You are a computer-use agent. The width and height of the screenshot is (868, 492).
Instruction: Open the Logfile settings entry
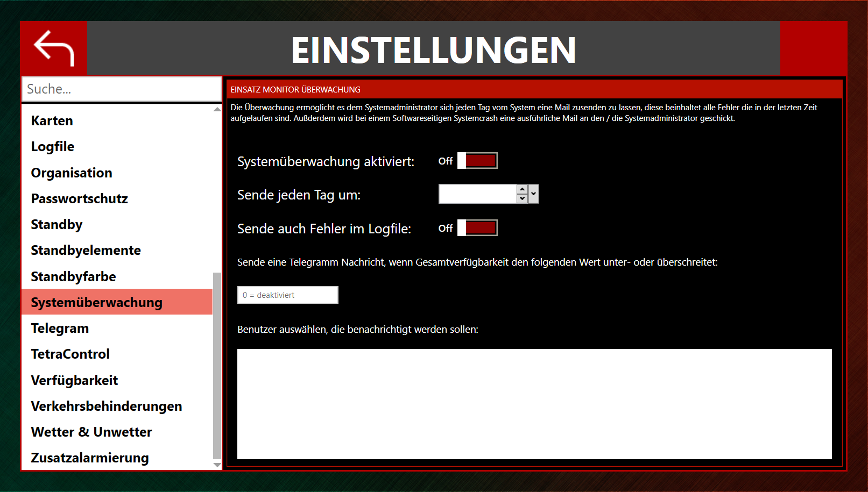coord(52,146)
